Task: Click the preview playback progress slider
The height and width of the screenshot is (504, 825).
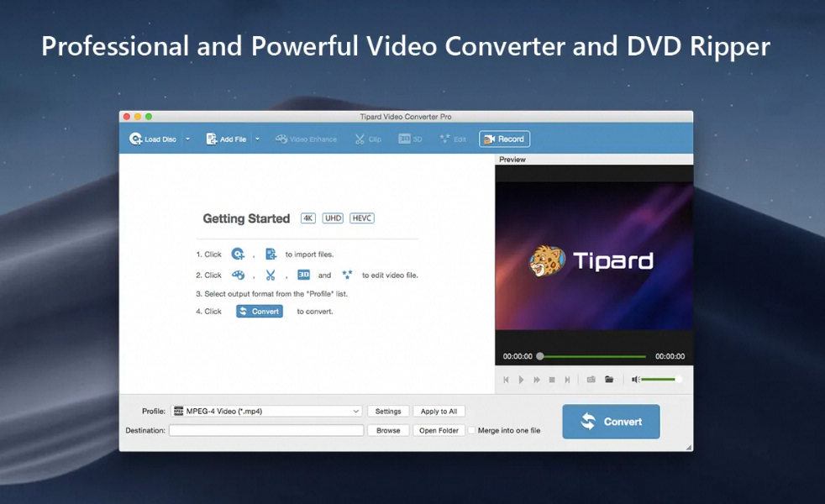Action: pyautogui.click(x=591, y=356)
